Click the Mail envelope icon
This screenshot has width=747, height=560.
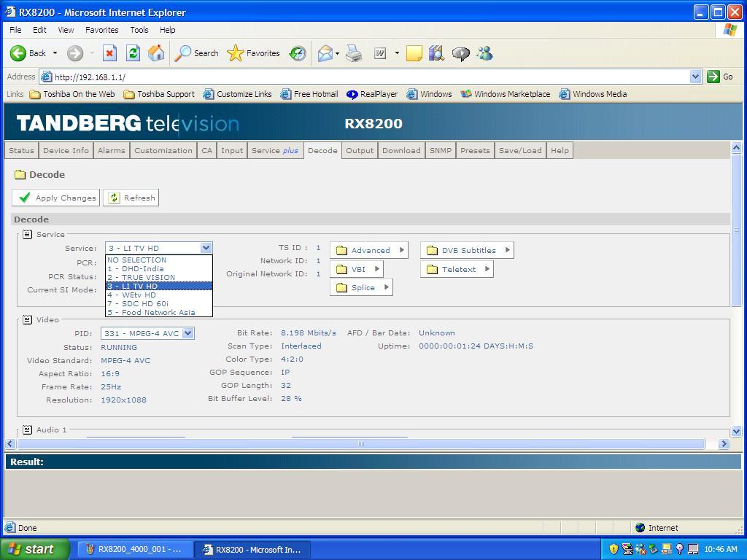click(x=325, y=53)
